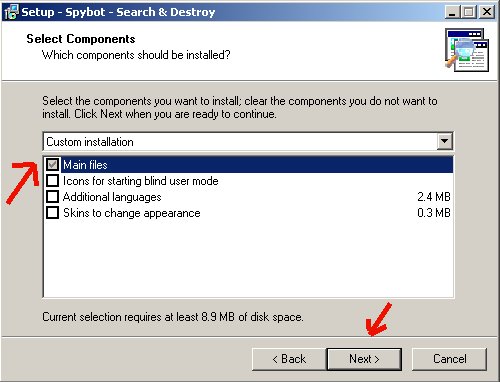The height and width of the screenshot is (382, 500).
Task: Click the 2.4 MB size value
Action: point(434,197)
